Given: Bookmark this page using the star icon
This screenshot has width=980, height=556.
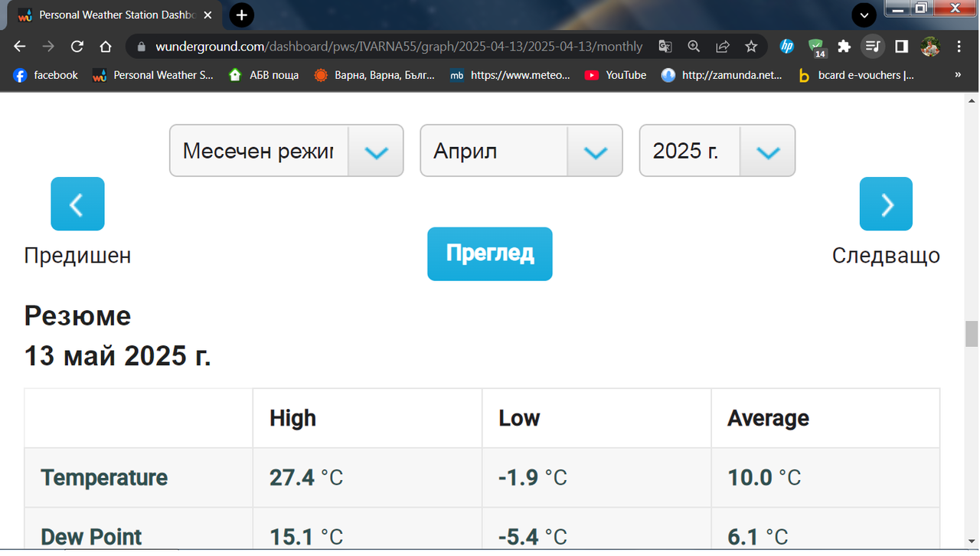Looking at the screenshot, I should point(750,46).
